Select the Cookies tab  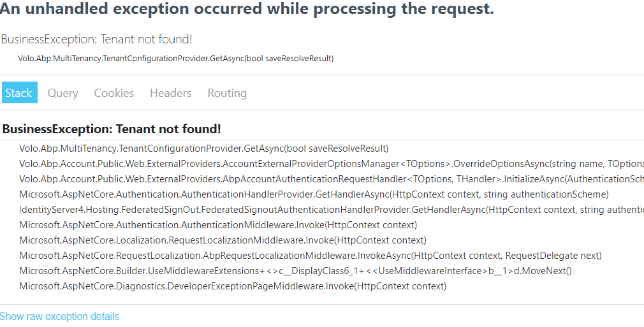click(x=114, y=93)
